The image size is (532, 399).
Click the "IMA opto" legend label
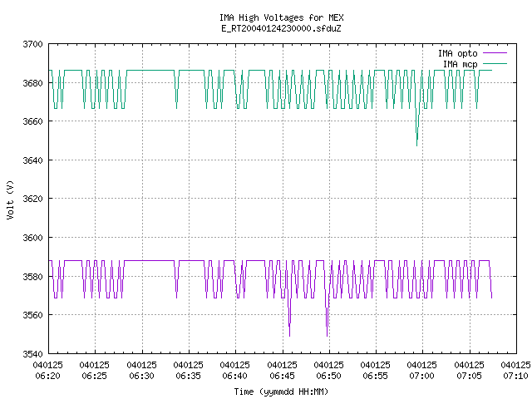[457, 53]
